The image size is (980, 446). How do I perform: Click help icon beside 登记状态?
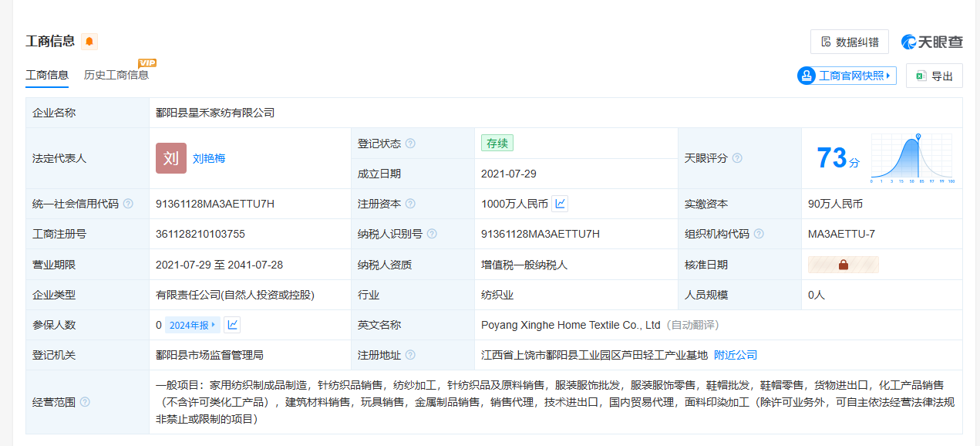(x=410, y=144)
